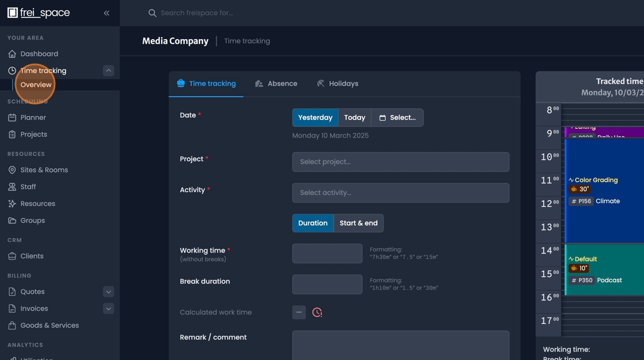Click the Sites & Rooms icon
Viewport: 644px width, 360px height.
pyautogui.click(x=13, y=170)
